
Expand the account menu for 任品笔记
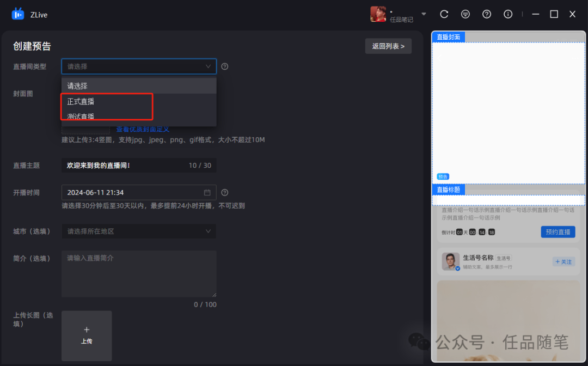tap(424, 14)
